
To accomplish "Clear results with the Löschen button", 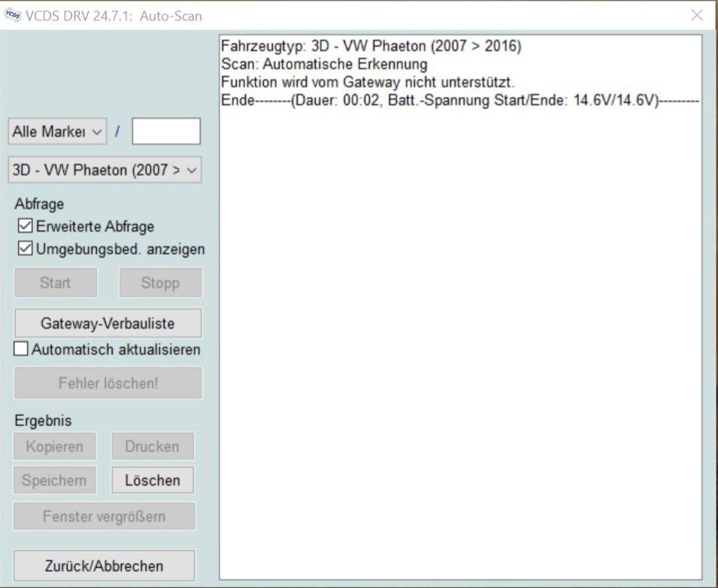I will (x=153, y=480).
